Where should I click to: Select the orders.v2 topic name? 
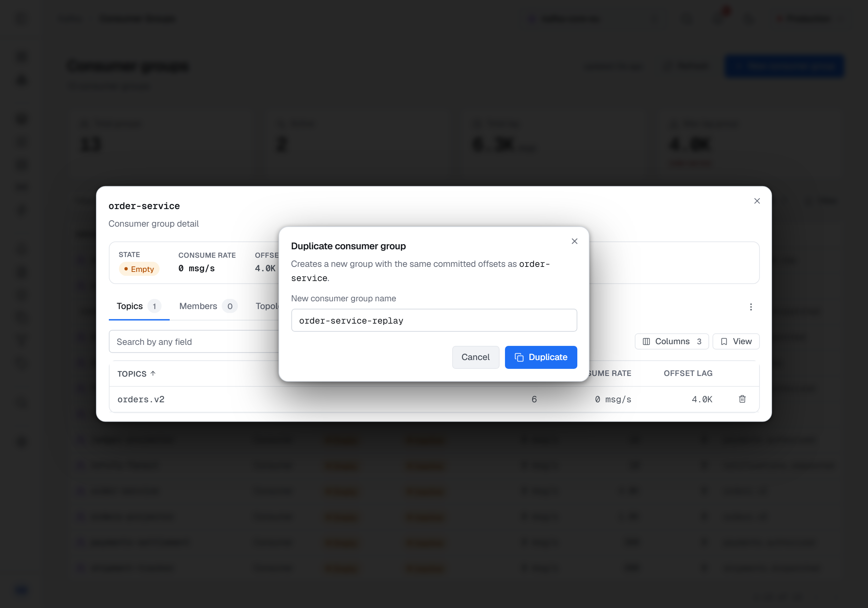pos(141,399)
